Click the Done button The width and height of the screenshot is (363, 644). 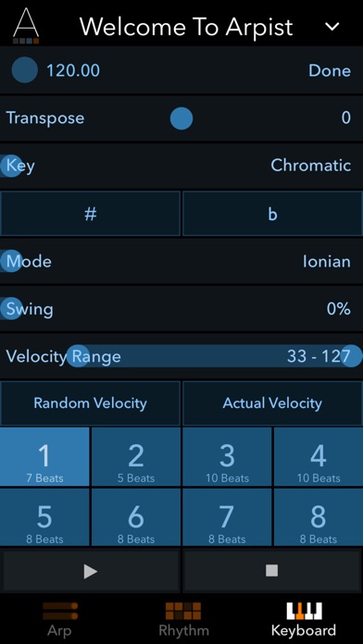(330, 70)
